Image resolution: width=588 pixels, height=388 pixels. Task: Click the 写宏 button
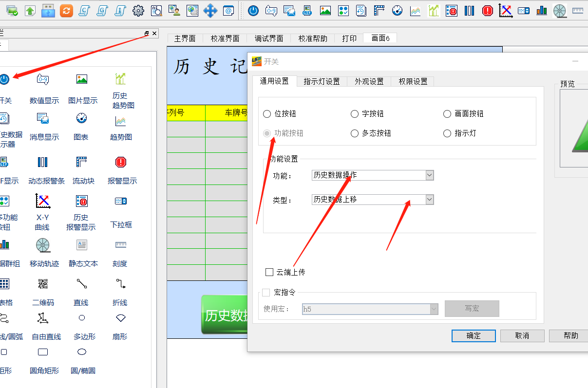click(472, 309)
